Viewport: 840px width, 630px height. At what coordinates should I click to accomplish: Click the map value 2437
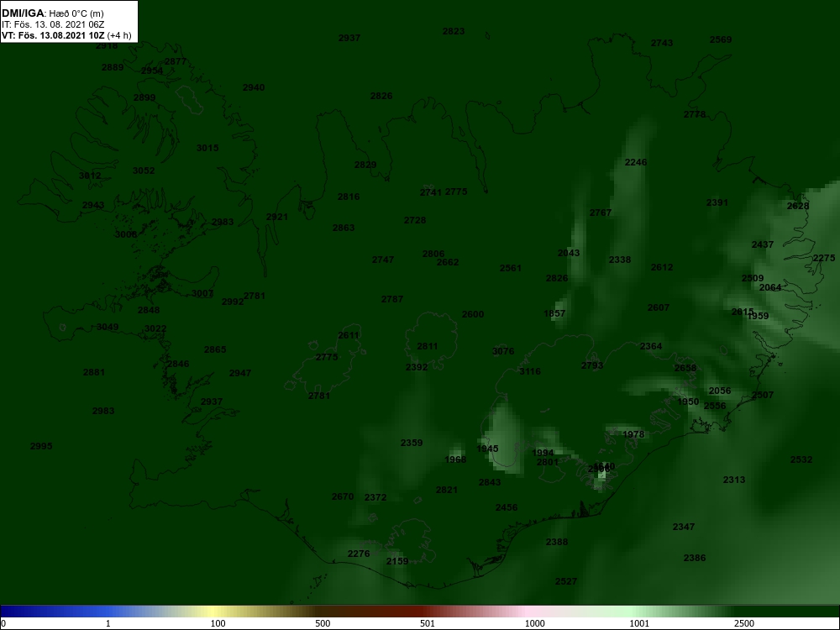(763, 244)
